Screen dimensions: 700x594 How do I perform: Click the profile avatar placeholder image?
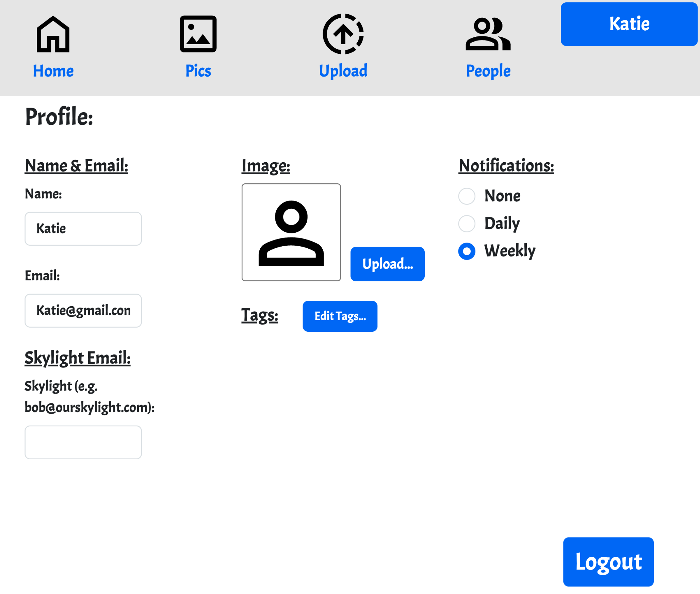(x=291, y=232)
